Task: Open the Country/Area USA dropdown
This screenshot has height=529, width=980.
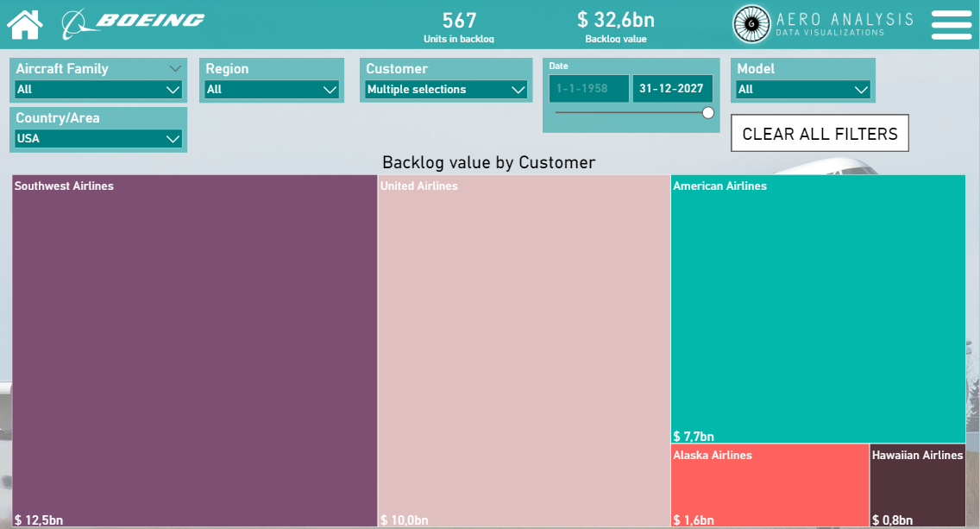Action: (x=98, y=139)
